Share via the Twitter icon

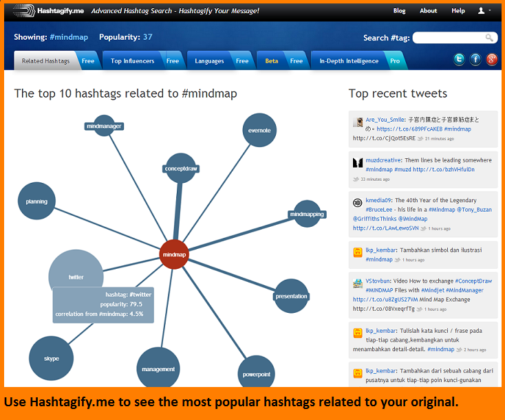[459, 59]
